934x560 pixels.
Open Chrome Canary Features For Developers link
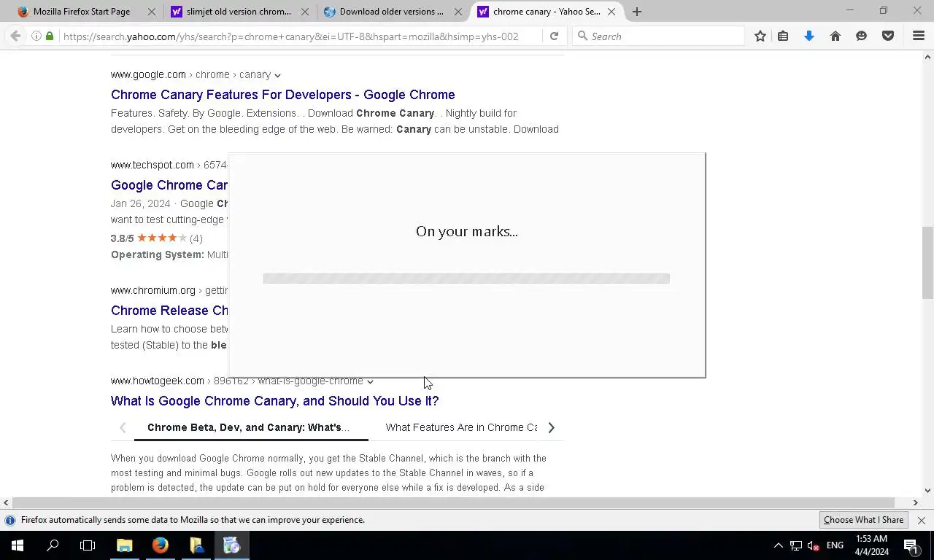[283, 95]
